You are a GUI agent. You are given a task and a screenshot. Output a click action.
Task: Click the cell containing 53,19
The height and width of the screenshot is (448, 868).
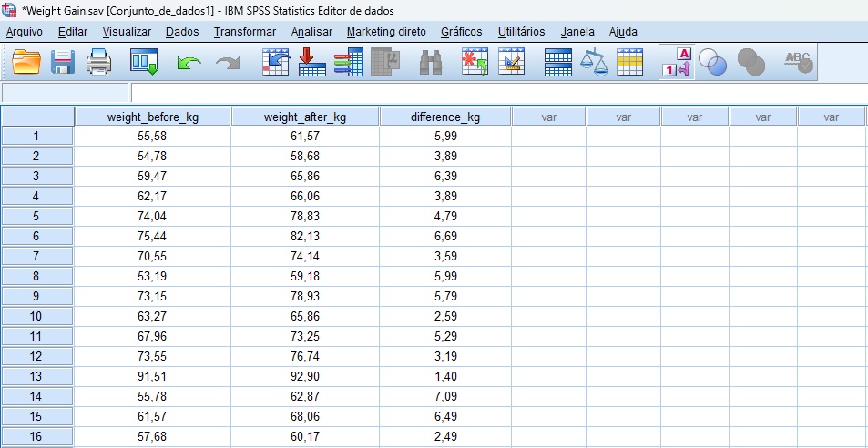(152, 276)
